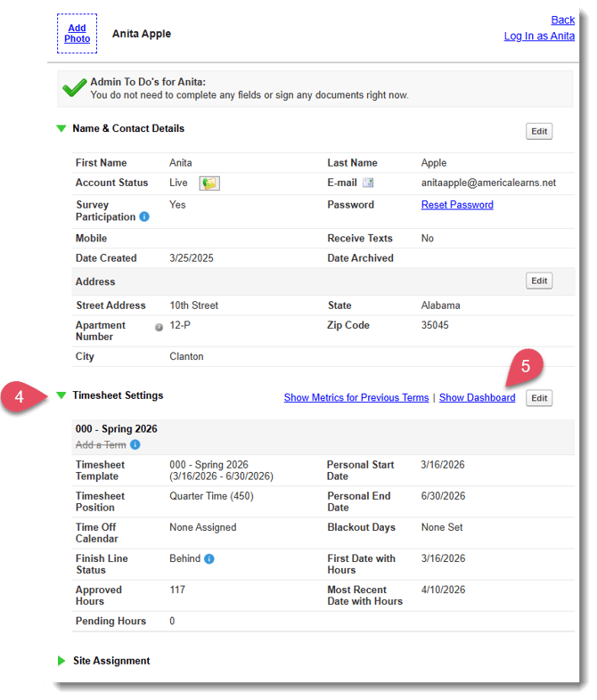Screen dimensions: 597x700
Task: Click the red number 5 callout marker
Action: point(526,366)
